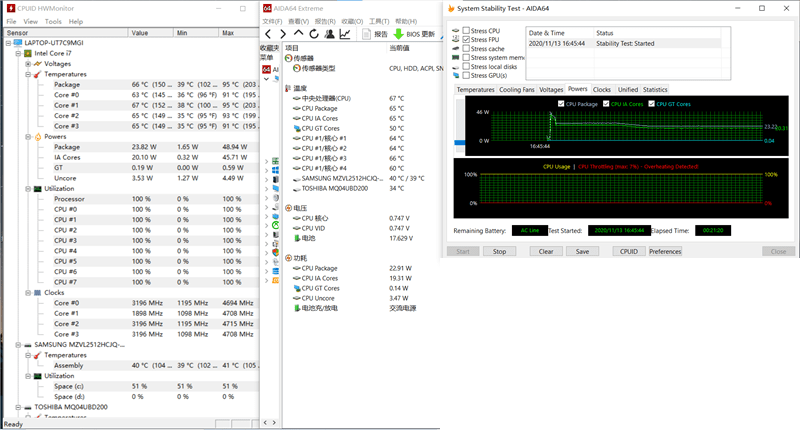The height and width of the screenshot is (430, 800).
Task: Toggle the CPU GT Cores graph checkbox
Action: (652, 104)
